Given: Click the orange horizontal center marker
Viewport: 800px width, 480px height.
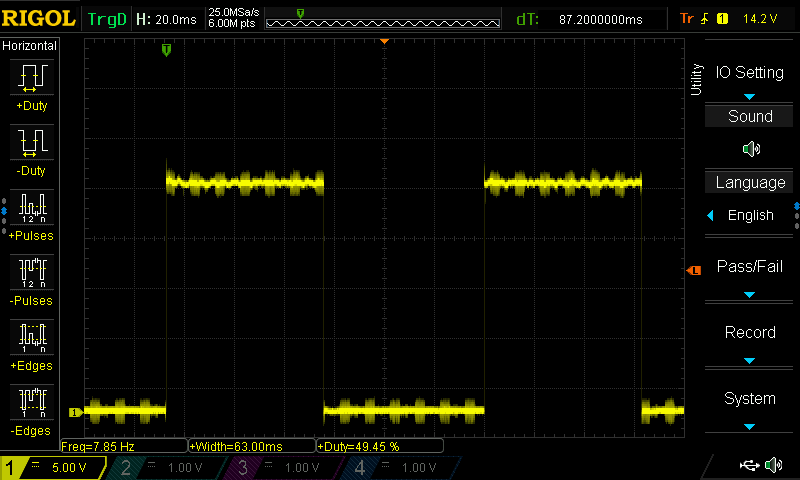Looking at the screenshot, I should click(x=385, y=41).
